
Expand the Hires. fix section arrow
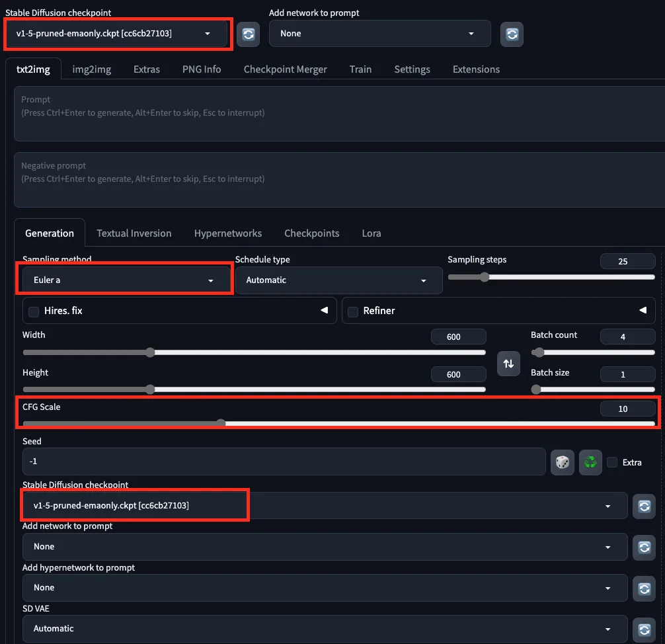pyautogui.click(x=324, y=311)
